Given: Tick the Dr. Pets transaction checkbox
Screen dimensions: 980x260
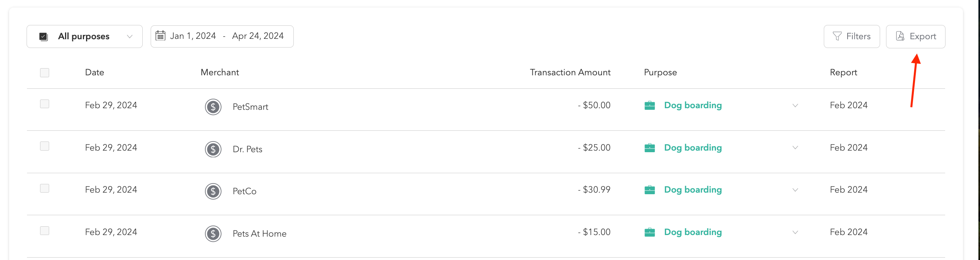Looking at the screenshot, I should [44, 146].
